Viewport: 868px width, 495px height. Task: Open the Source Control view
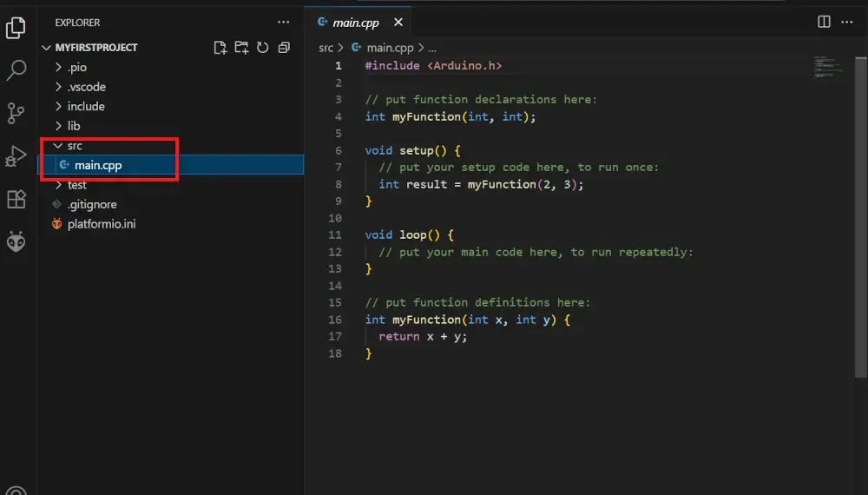pyautogui.click(x=16, y=113)
